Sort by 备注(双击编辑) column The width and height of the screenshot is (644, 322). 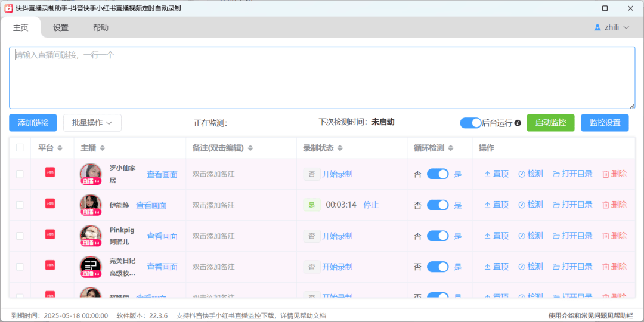[x=250, y=148]
